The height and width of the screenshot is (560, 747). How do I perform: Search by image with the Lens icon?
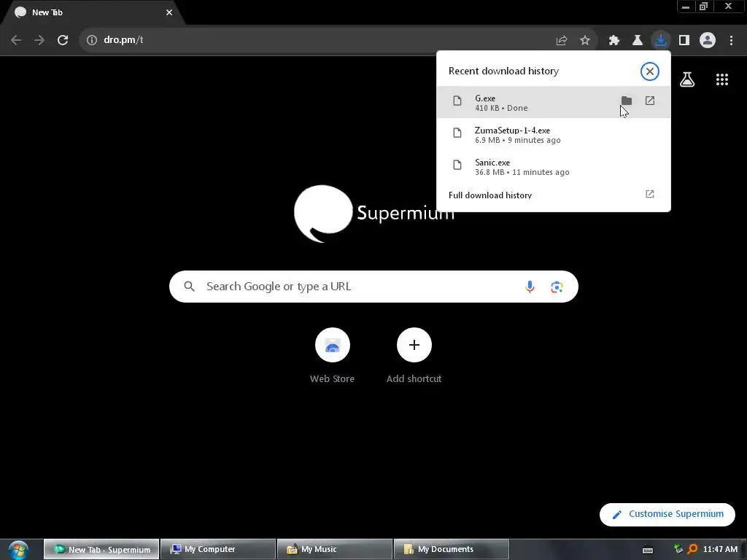point(557,287)
